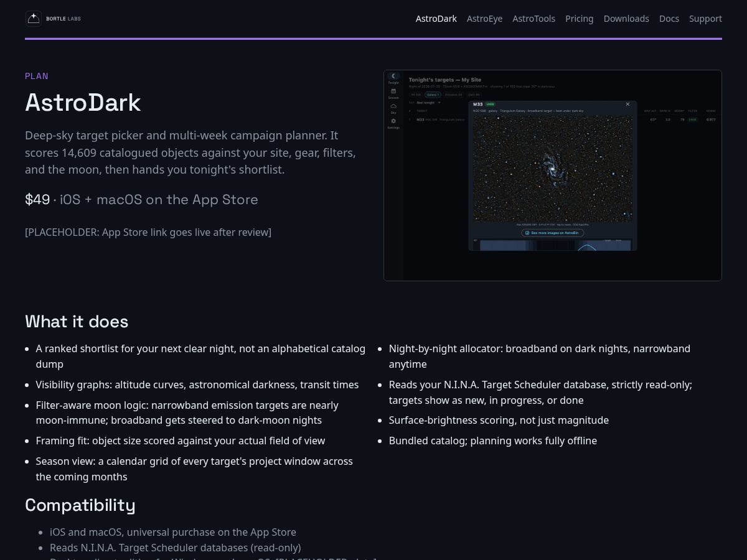This screenshot has width=747, height=560.
Task: Click the ranked shortlist bullet text
Action: pos(200,356)
